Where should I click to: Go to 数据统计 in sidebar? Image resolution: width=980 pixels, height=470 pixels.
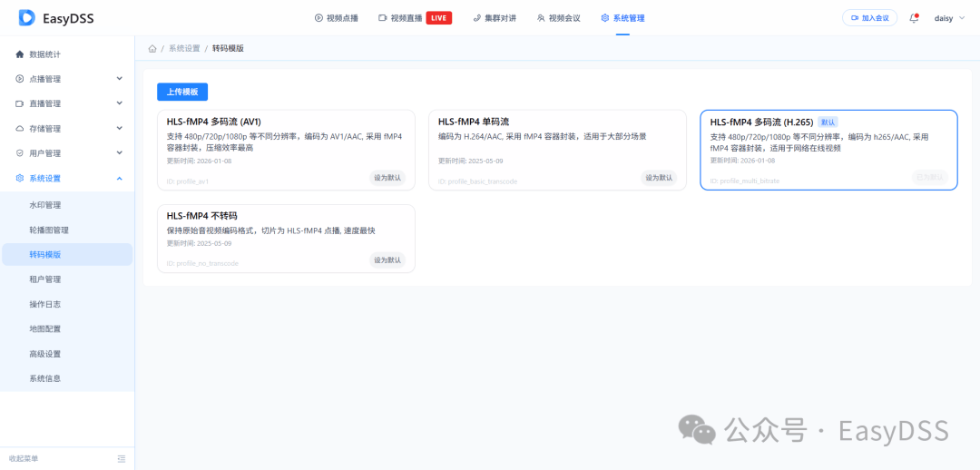pyautogui.click(x=67, y=54)
